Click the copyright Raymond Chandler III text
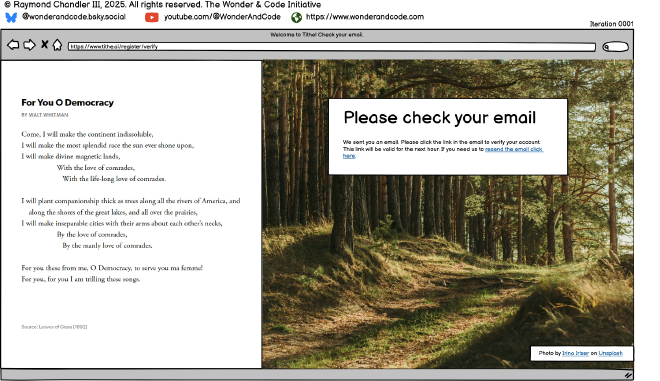Image resolution: width=660 pixels, height=381 pixels. [x=162, y=5]
